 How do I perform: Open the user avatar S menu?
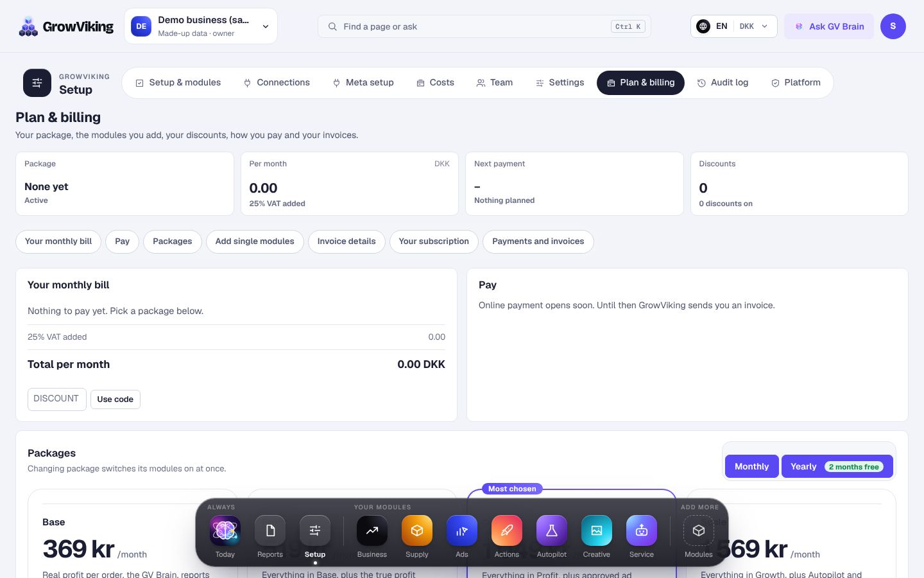893,26
